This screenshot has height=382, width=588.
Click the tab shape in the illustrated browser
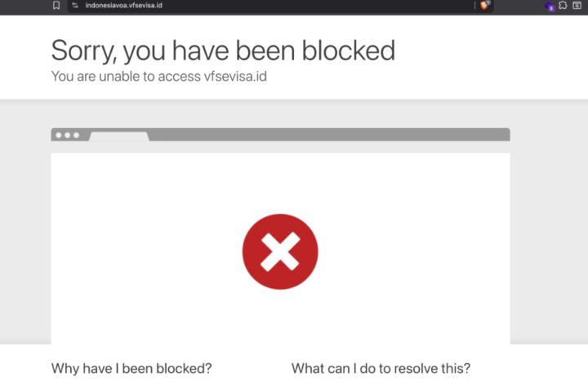coord(118,135)
